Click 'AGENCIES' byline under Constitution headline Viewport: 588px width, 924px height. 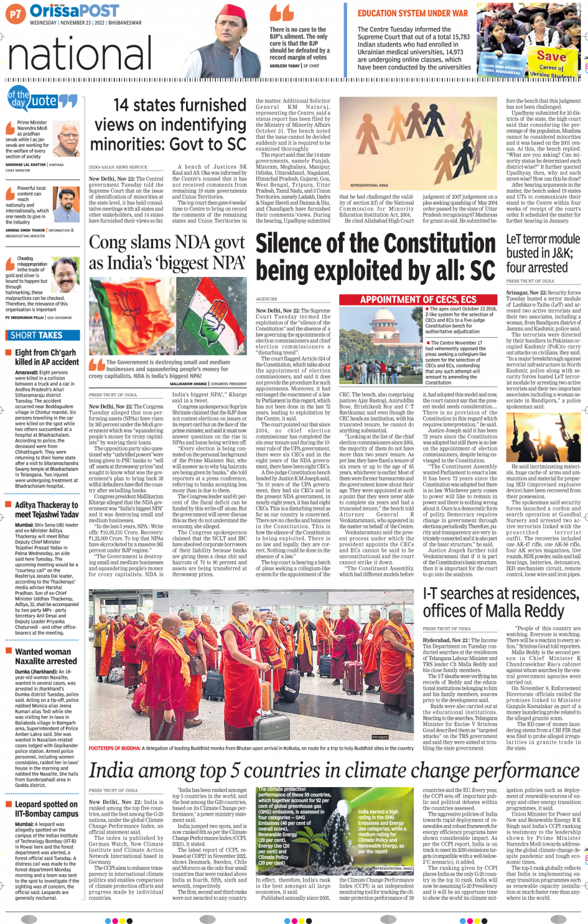(x=266, y=299)
